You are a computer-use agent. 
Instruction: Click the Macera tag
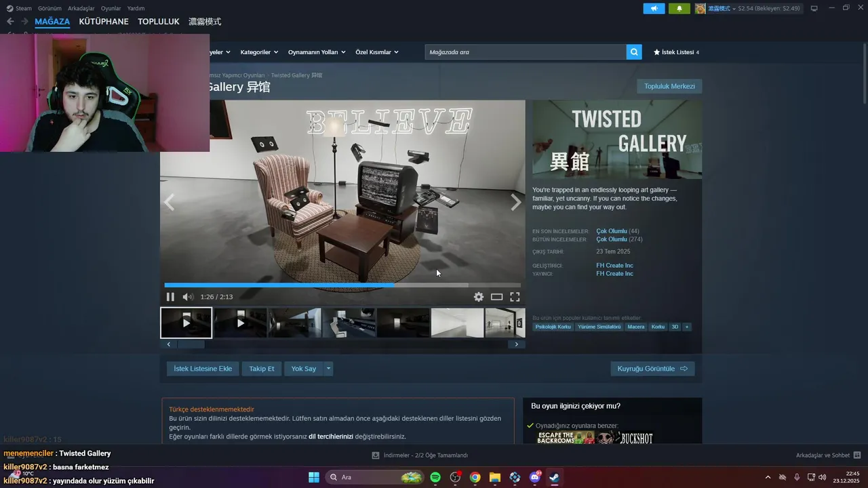click(x=636, y=327)
